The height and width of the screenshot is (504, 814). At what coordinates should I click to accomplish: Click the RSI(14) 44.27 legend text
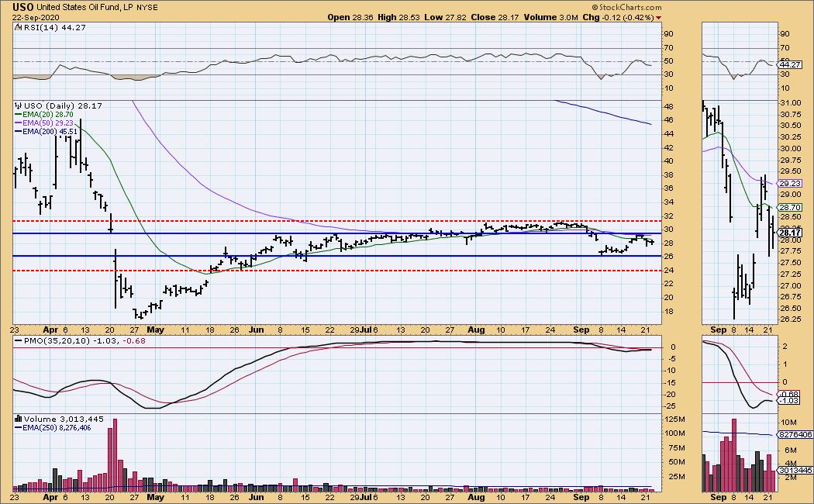[x=54, y=27]
